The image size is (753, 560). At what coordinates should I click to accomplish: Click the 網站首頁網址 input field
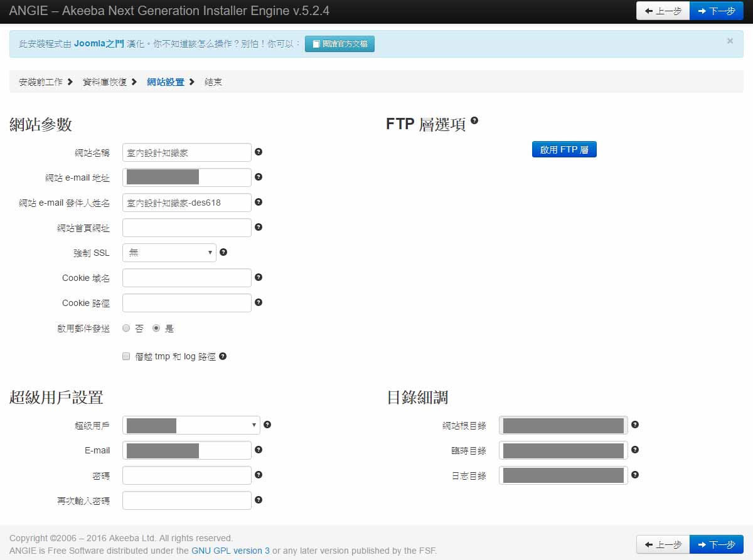tap(187, 228)
